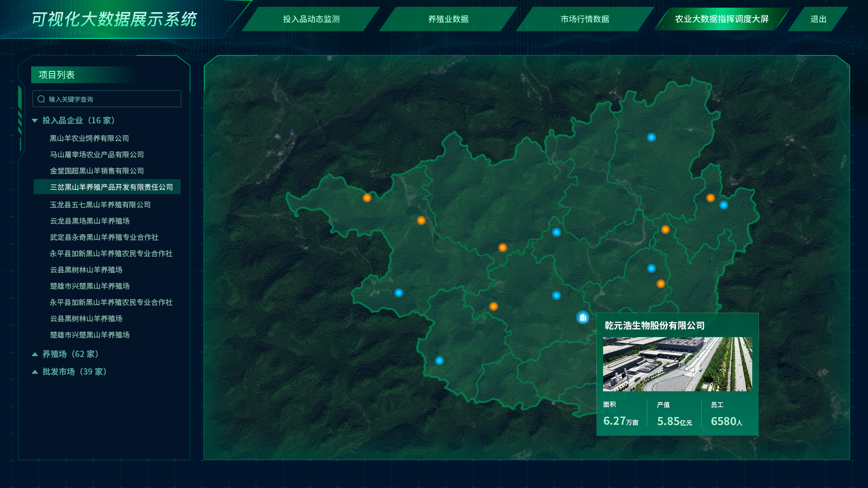The height and width of the screenshot is (488, 868).
Task: Click the 退出 exit button
Action: [819, 19]
